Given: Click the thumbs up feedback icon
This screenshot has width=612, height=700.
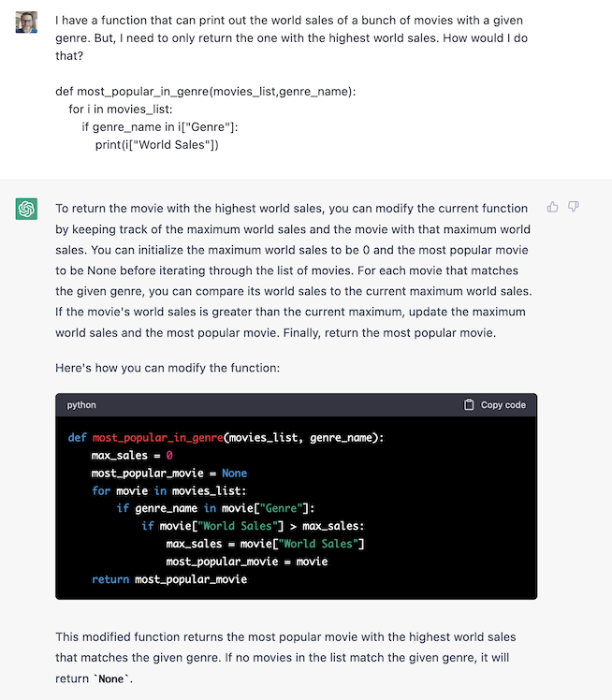Looking at the screenshot, I should [x=553, y=207].
